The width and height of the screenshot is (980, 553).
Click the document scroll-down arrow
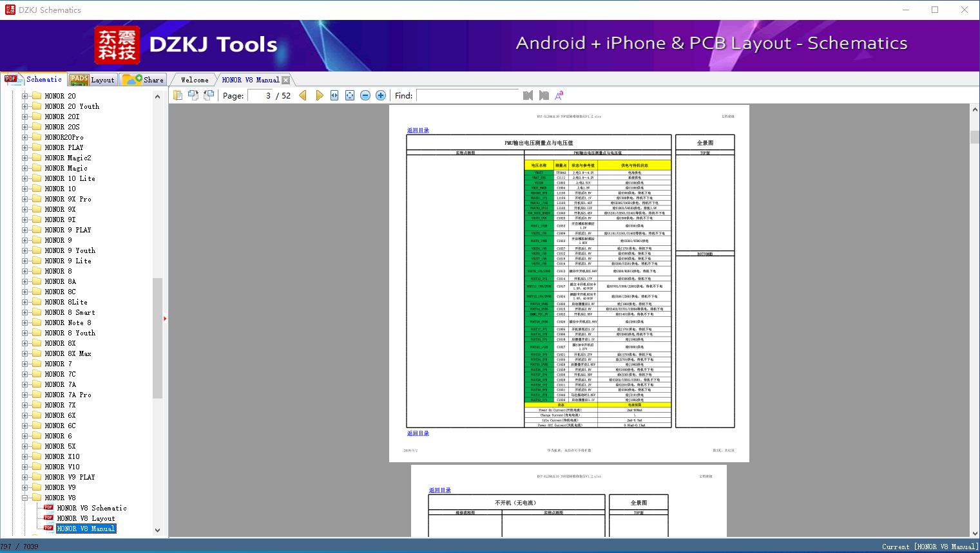point(975,533)
